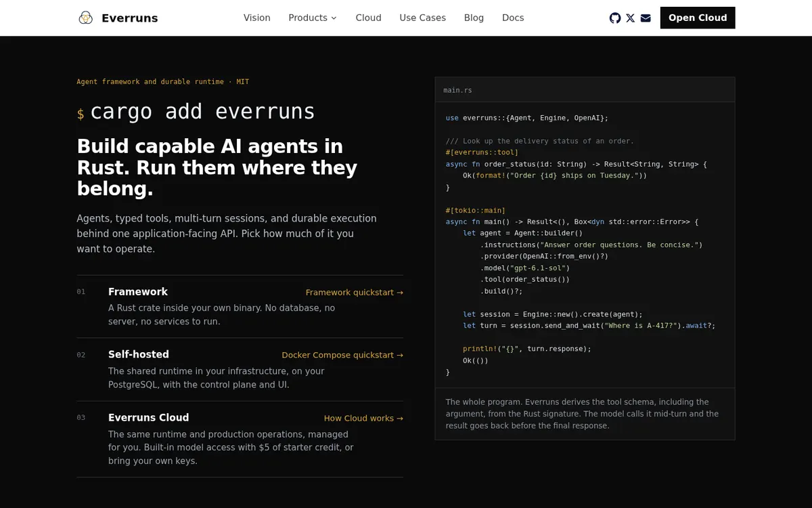
Task: Go to the Vision page
Action: point(257,18)
